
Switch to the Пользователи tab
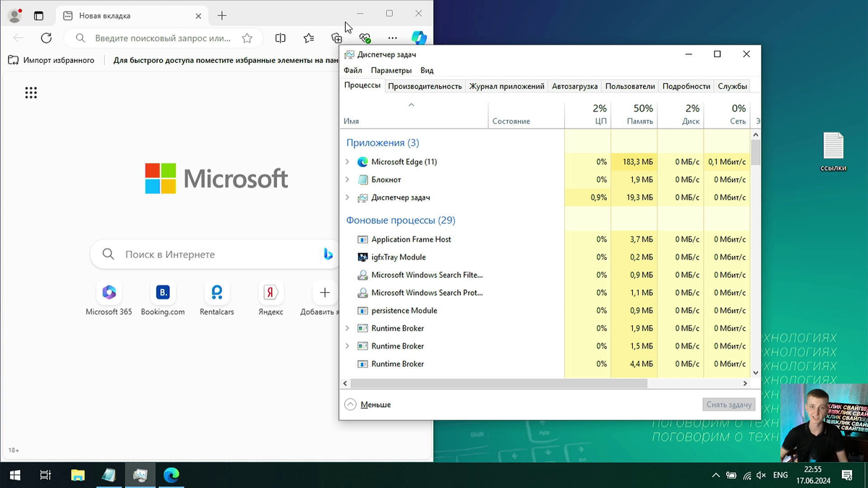tap(630, 86)
